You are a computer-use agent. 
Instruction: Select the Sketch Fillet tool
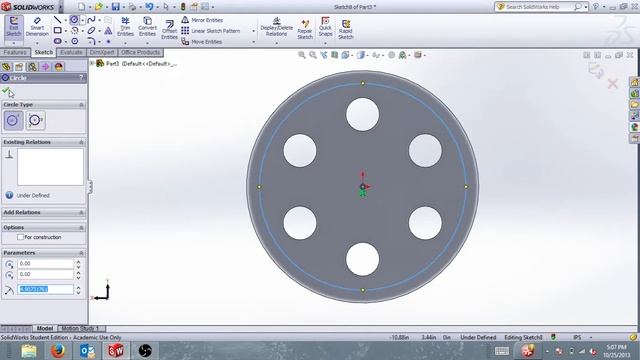[91, 41]
